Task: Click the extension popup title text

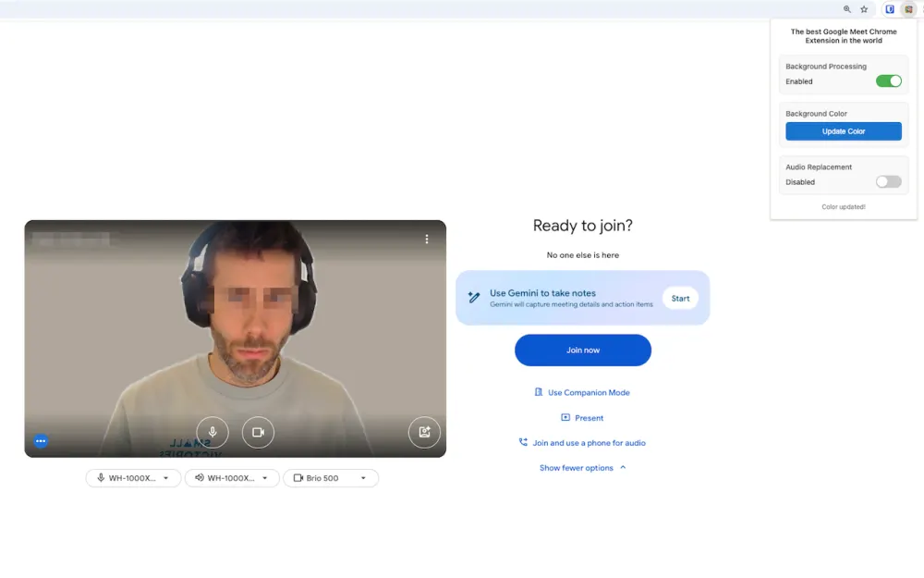Action: (x=844, y=36)
